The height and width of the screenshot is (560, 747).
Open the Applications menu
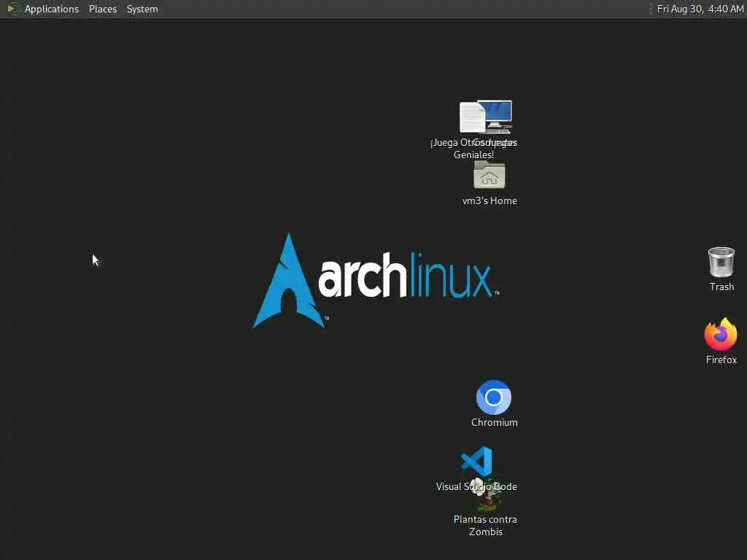(x=52, y=9)
